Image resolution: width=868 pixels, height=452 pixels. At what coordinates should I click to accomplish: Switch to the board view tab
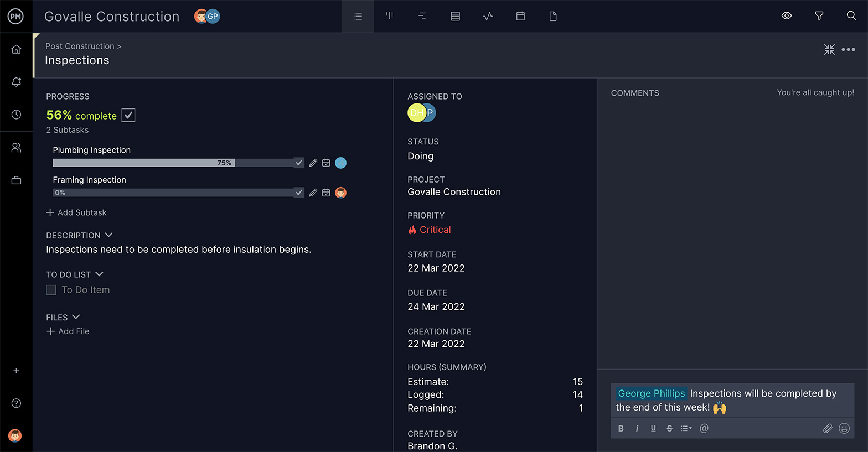click(x=390, y=16)
